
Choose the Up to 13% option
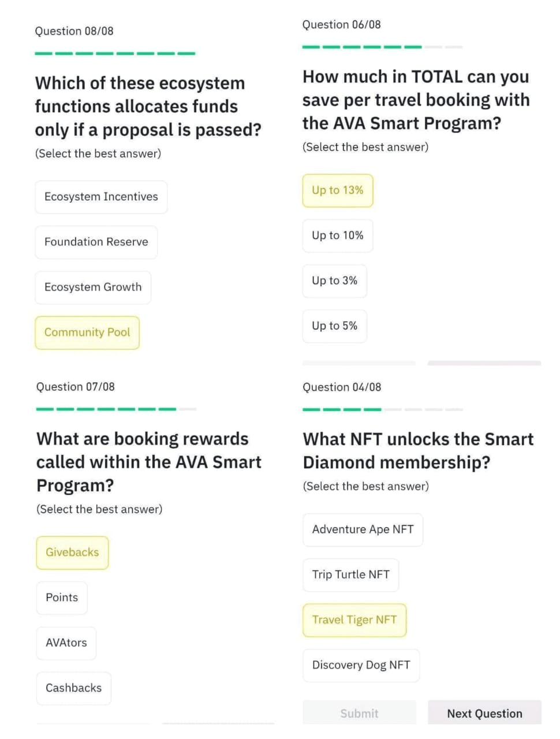point(338,191)
